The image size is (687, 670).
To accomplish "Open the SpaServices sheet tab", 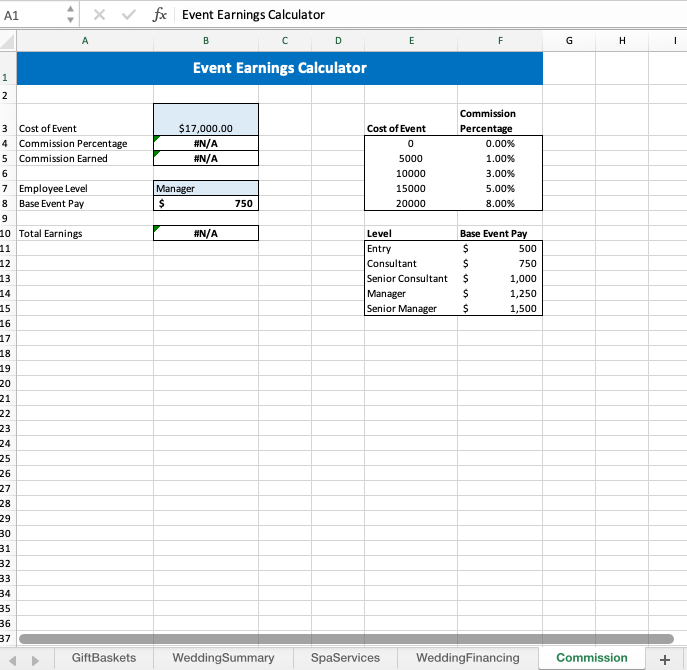I will point(345,658).
